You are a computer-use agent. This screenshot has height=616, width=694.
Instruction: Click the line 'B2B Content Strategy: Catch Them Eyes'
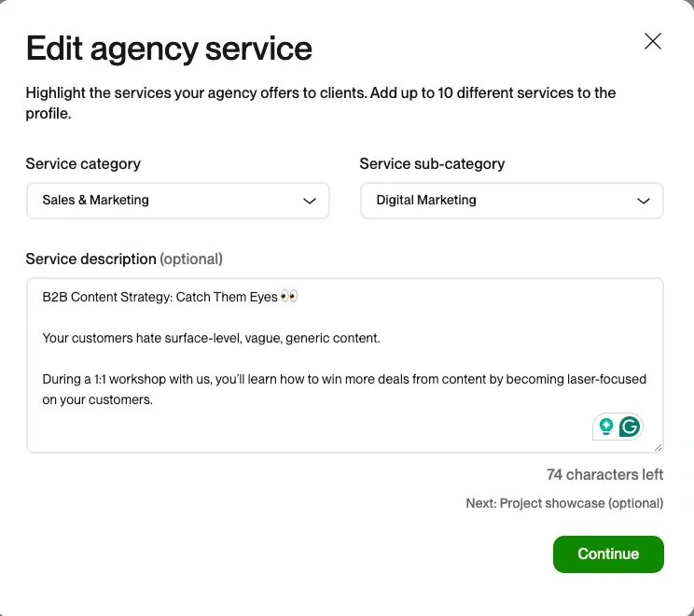pyautogui.click(x=170, y=297)
